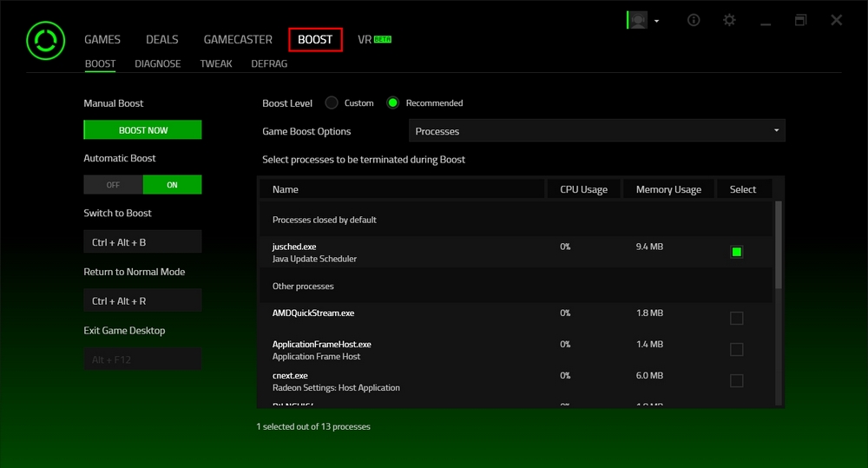Image resolution: width=868 pixels, height=468 pixels.
Task: Click the Ctrl + Alt + B shortcut field
Action: (x=142, y=242)
